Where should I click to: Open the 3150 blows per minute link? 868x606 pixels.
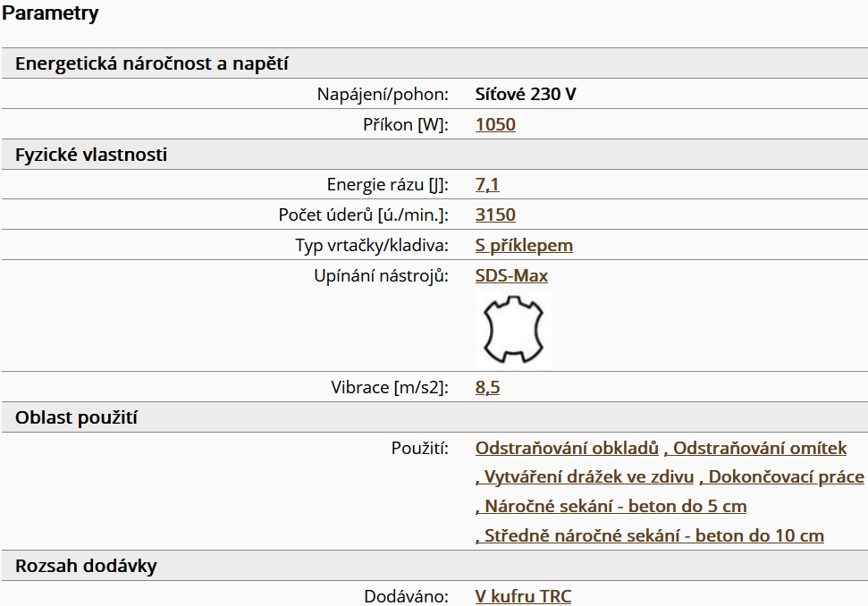click(x=495, y=215)
